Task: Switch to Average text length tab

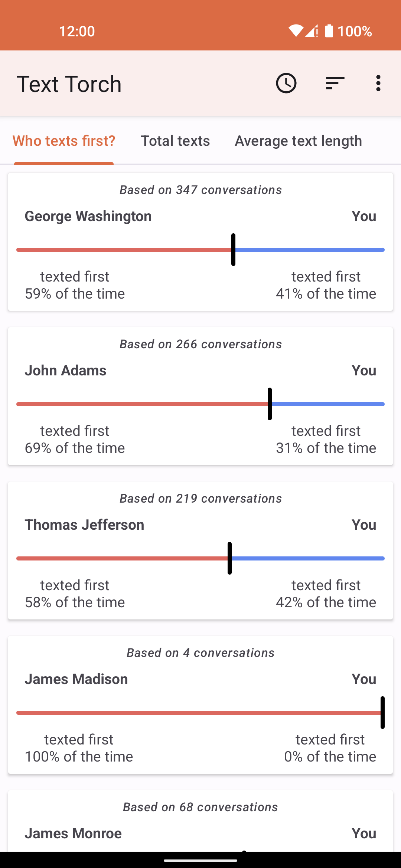Action: [x=298, y=141]
